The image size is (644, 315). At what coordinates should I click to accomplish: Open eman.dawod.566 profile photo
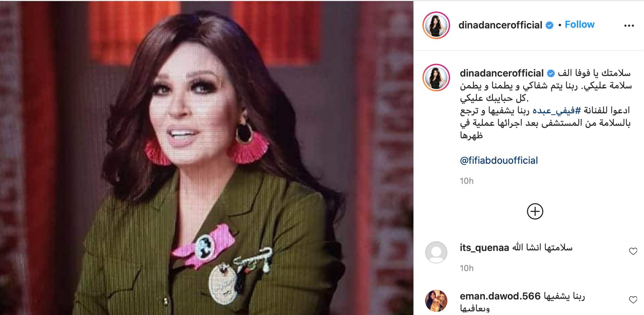[436, 301]
